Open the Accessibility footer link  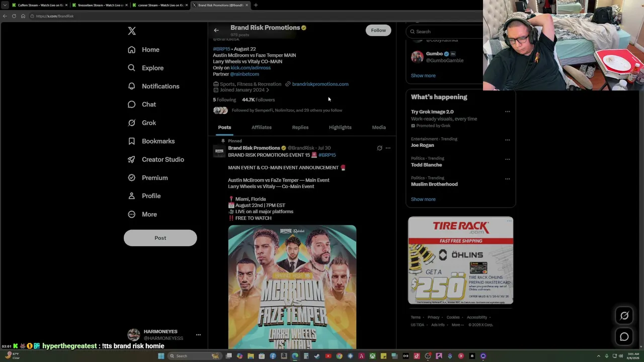pos(476,317)
